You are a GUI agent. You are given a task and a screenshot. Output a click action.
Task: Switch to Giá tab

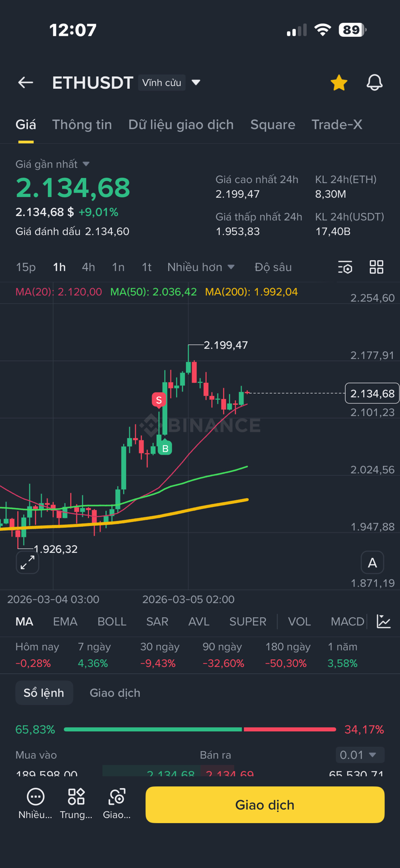pos(26,125)
